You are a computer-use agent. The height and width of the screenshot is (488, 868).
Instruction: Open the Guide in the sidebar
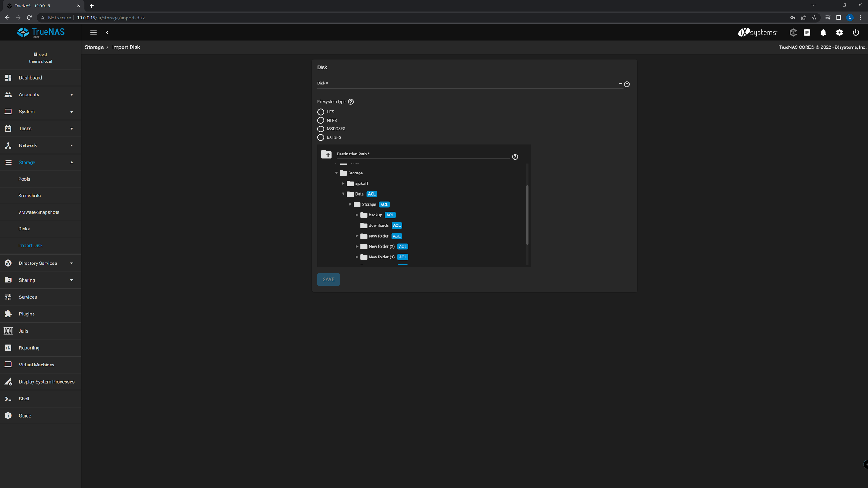coord(41,416)
